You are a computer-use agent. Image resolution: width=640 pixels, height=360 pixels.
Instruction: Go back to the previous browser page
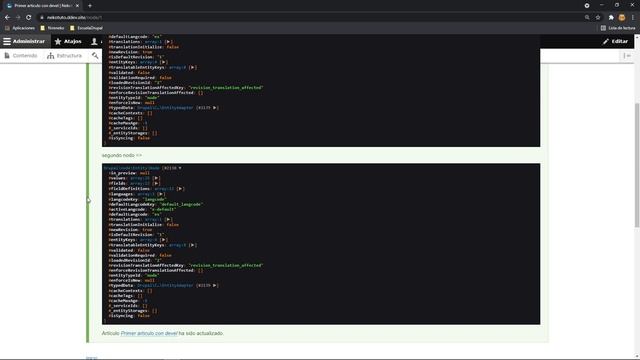pos(7,18)
